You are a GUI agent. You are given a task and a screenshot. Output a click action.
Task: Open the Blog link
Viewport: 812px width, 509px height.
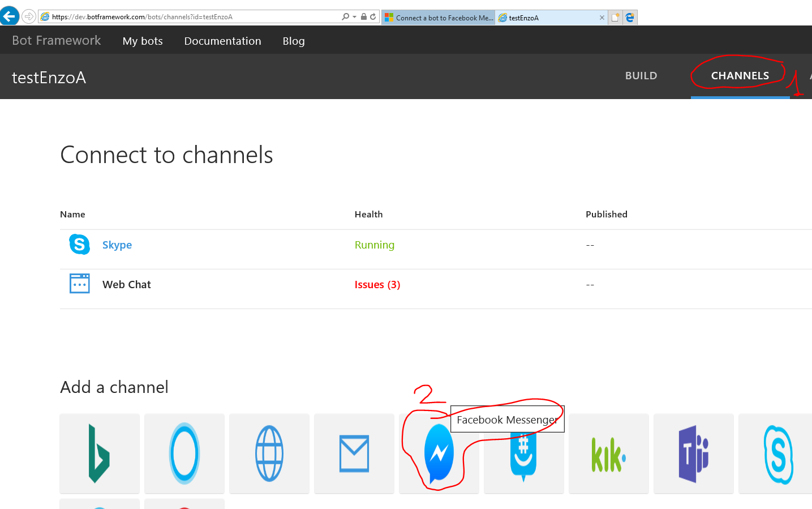294,41
